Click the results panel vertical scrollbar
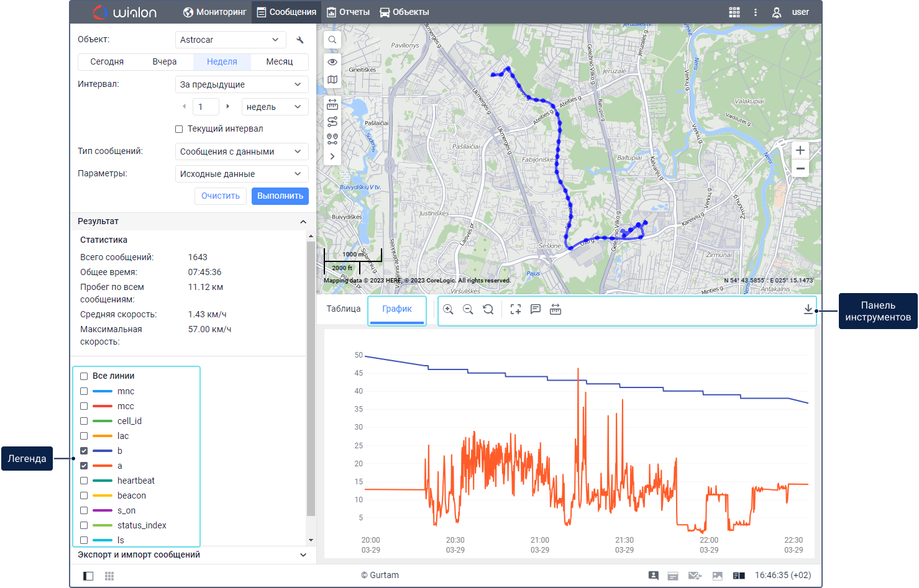The height and width of the screenshot is (588, 919). pyautogui.click(x=311, y=379)
